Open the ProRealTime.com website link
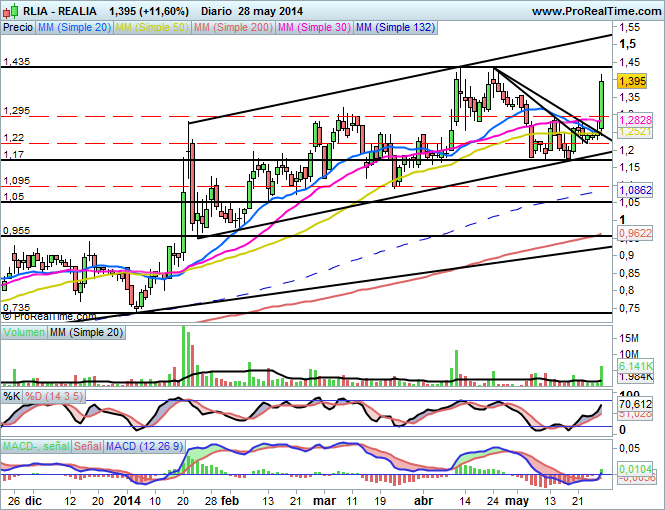665x510 pixels. tap(598, 10)
